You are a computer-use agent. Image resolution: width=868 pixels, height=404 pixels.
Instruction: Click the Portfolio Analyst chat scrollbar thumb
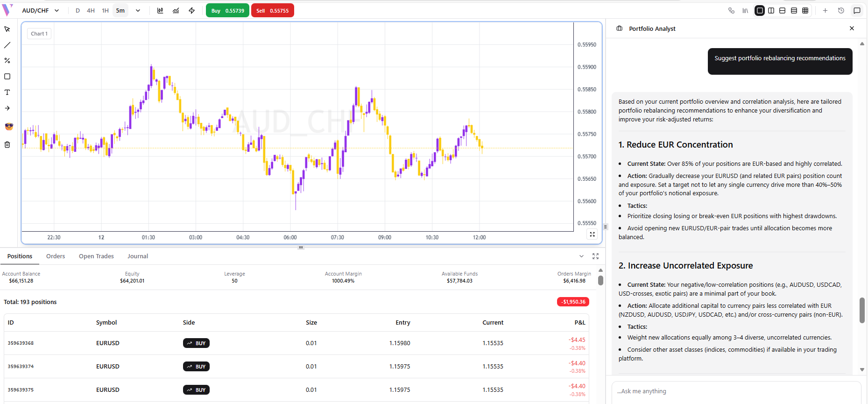(x=862, y=310)
